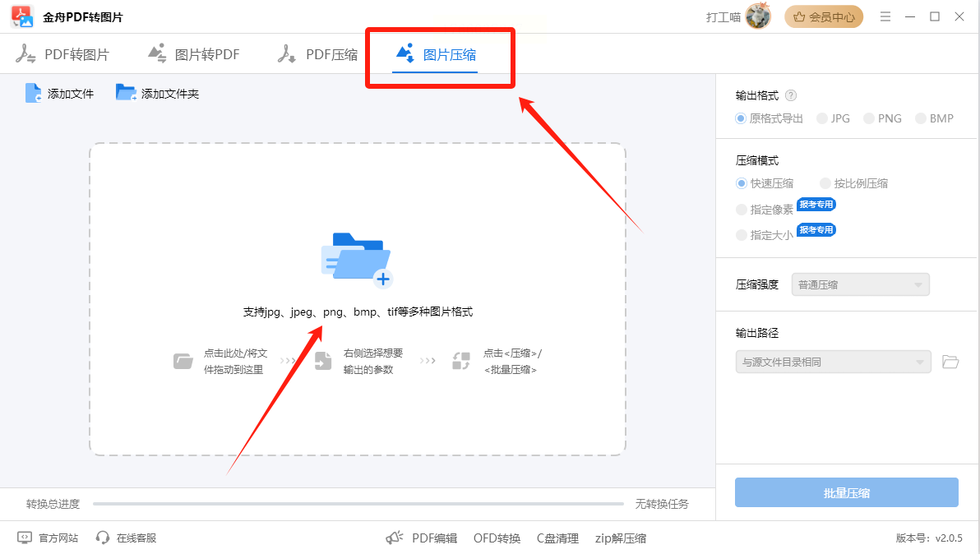
Task: Click the 报考专用 badge next to 指定像素
Action: coord(816,205)
